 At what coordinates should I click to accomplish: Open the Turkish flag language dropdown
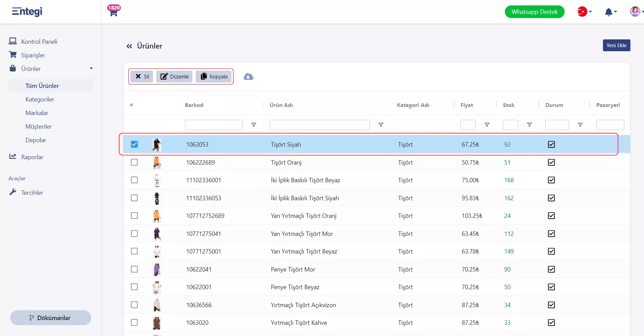click(x=584, y=12)
